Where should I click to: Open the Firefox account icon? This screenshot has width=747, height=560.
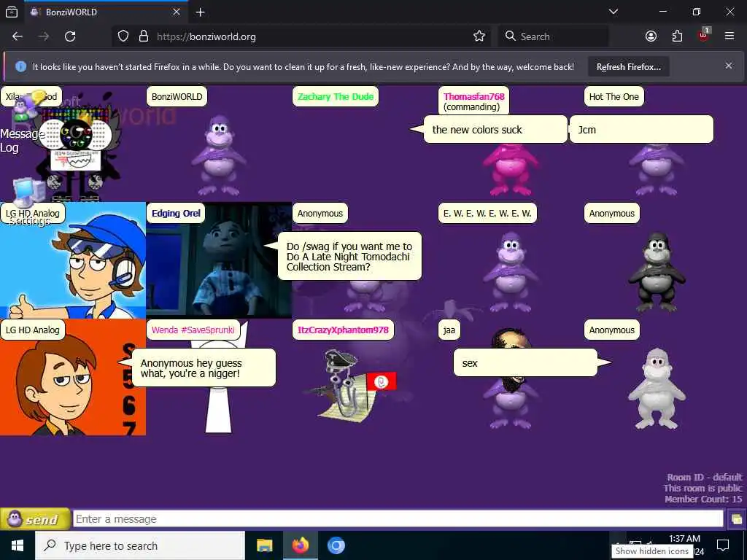click(x=651, y=36)
